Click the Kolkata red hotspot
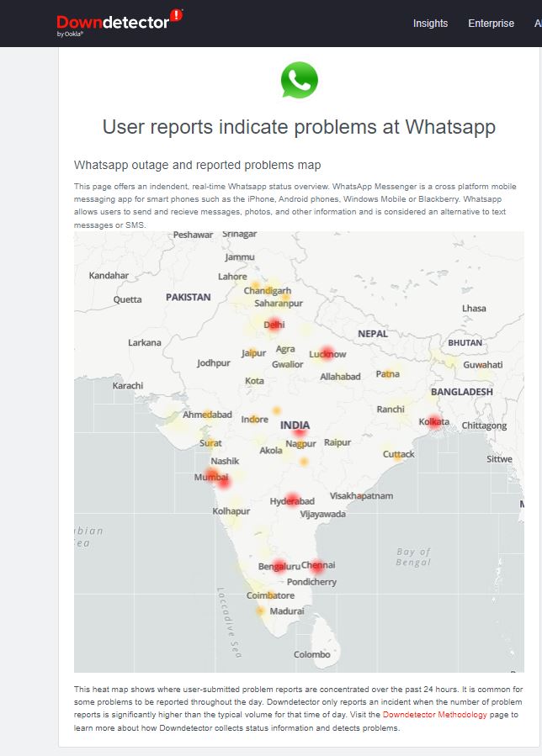The image size is (542, 756). [434, 421]
